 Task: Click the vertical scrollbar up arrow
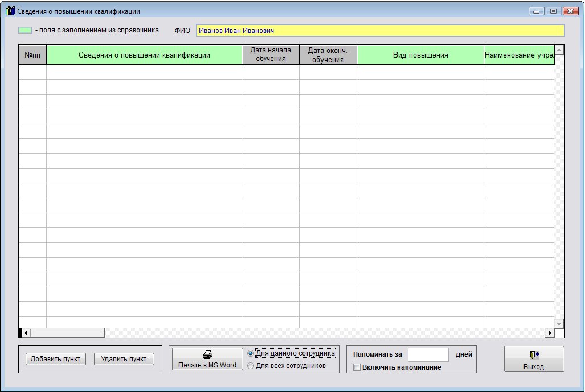[559, 50]
